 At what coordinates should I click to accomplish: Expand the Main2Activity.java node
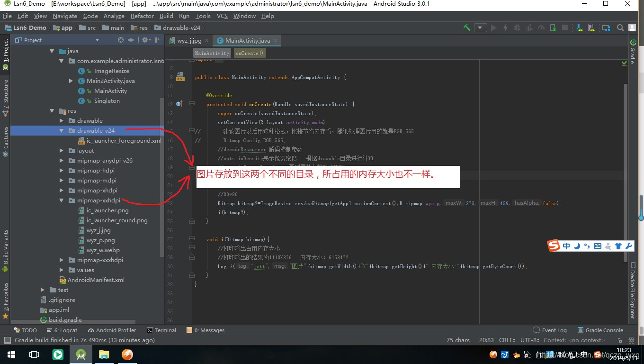[x=71, y=81]
